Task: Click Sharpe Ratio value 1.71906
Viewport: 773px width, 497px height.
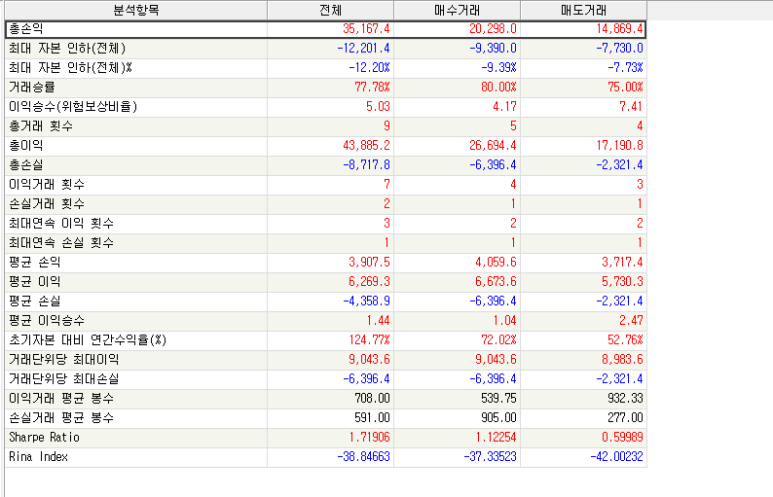Action: (x=369, y=437)
